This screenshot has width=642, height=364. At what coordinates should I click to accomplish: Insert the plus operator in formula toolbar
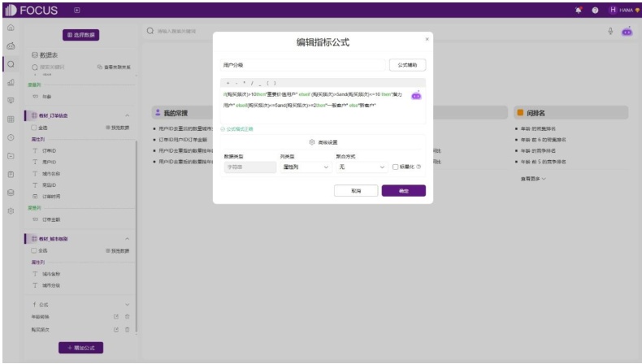(228, 83)
